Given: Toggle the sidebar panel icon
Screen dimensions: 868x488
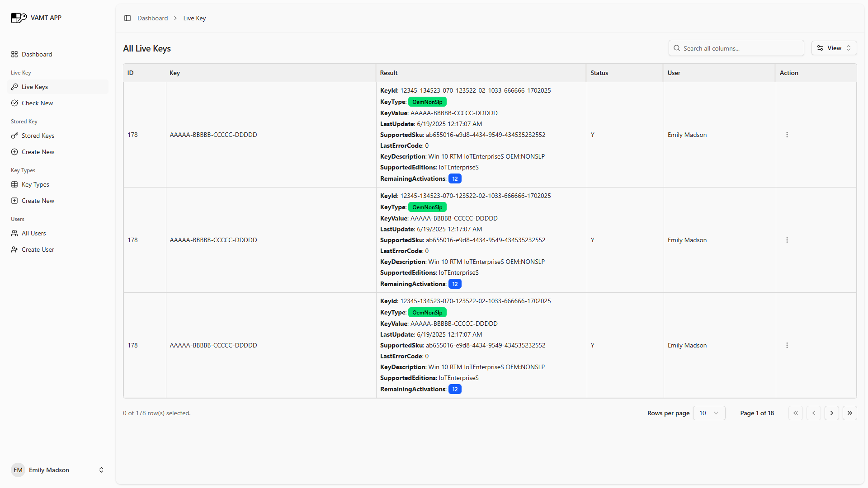Looking at the screenshot, I should [x=127, y=18].
